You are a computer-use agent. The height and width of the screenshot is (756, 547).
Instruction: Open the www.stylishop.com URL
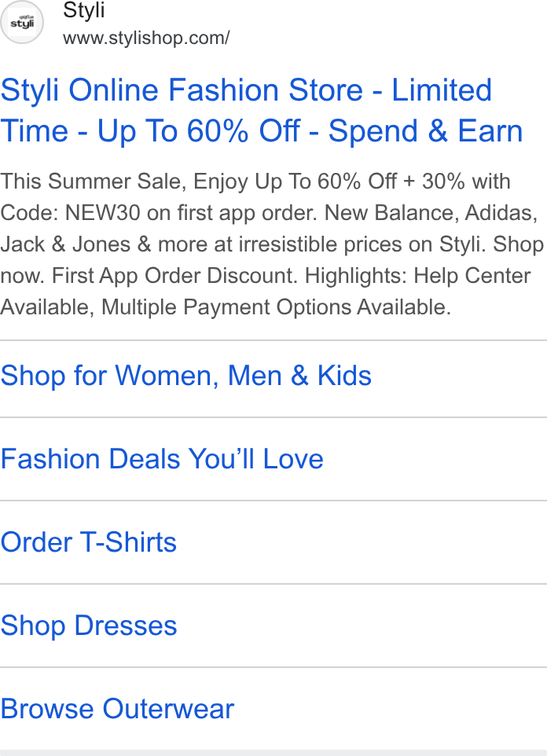point(146,38)
